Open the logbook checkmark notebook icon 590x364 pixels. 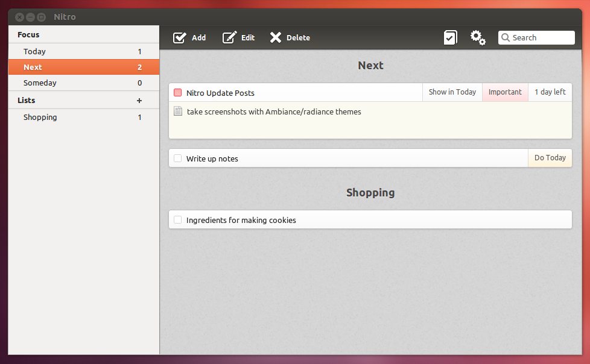(x=451, y=37)
